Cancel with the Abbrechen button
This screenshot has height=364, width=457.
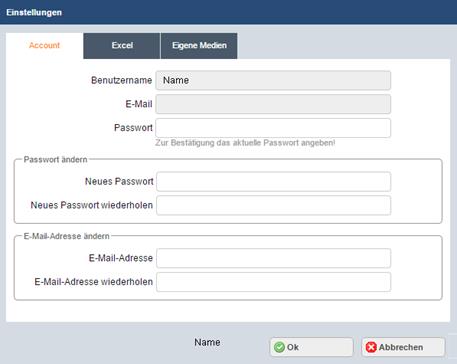point(403,347)
